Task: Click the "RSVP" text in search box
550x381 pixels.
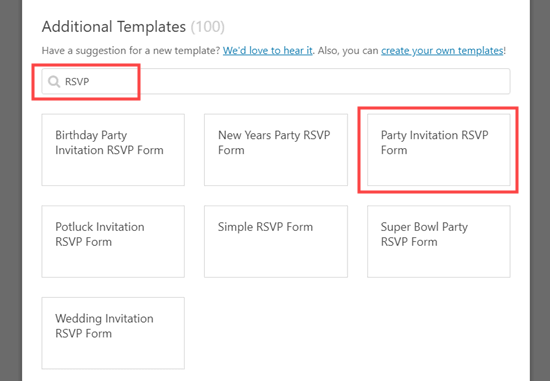Action: point(77,82)
